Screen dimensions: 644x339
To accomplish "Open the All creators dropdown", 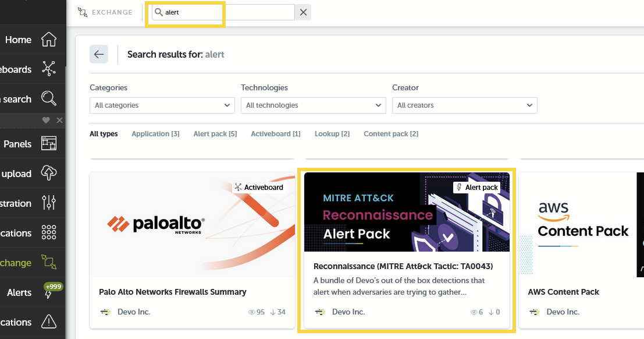I will pyautogui.click(x=464, y=105).
